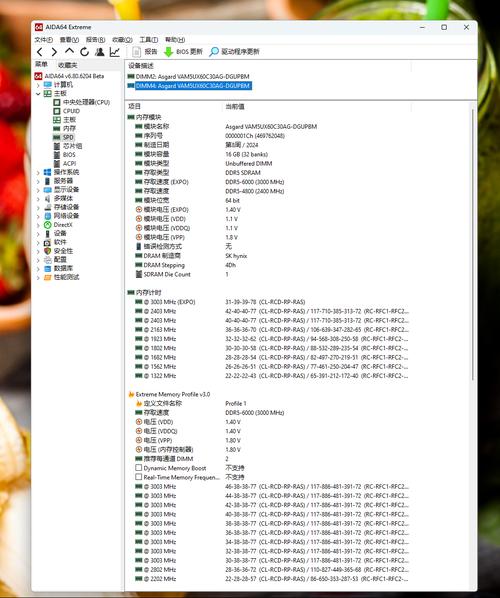Click the 性能测试 benchmark icon

coord(48,277)
